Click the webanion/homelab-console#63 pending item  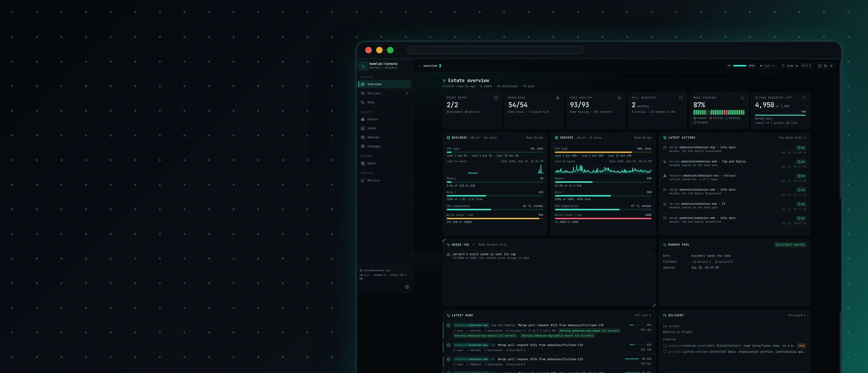735,346
